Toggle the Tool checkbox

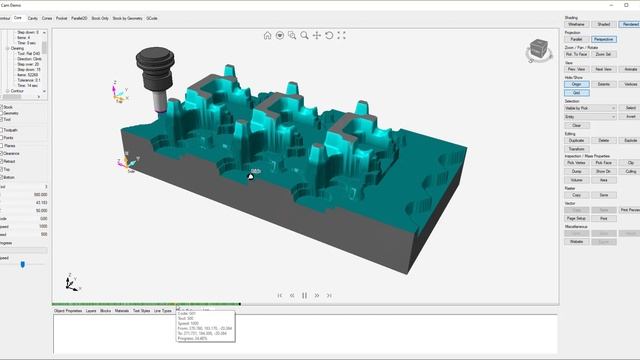(x=1, y=119)
